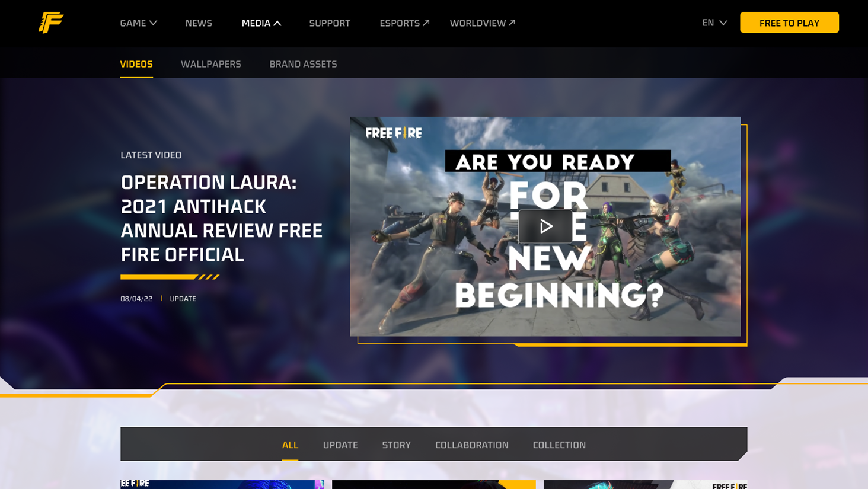This screenshot has height=489, width=868.
Task: Open the NEWS page
Action: point(199,23)
